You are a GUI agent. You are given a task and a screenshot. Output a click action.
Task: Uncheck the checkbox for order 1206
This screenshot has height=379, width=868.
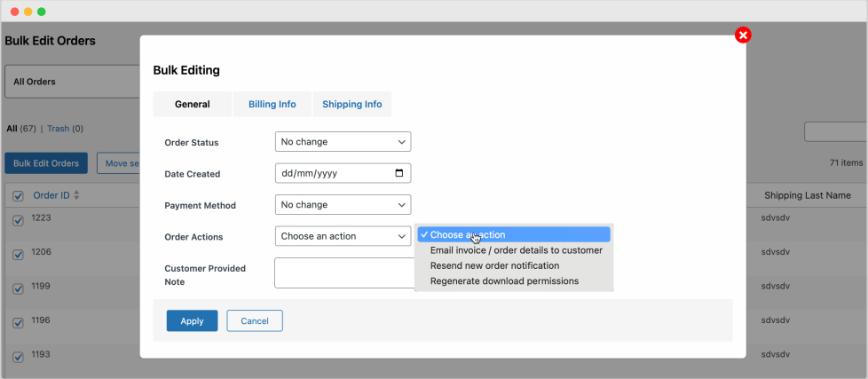pyautogui.click(x=18, y=255)
